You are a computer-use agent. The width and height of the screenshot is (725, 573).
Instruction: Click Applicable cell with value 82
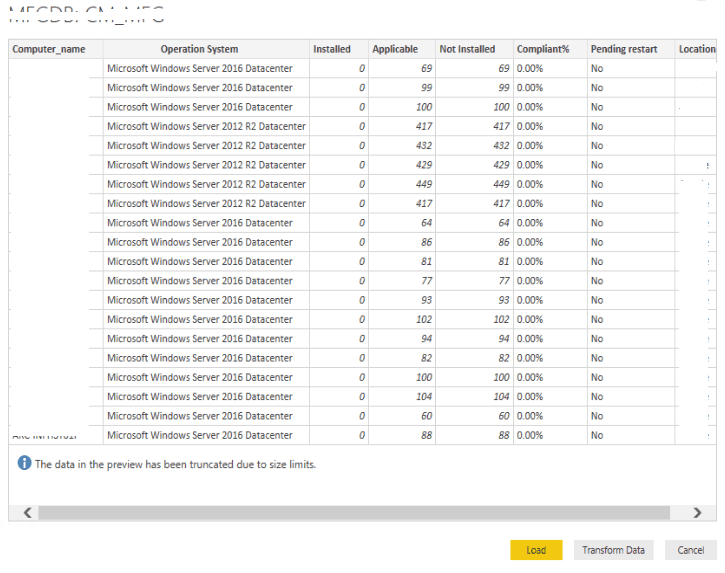[402, 358]
